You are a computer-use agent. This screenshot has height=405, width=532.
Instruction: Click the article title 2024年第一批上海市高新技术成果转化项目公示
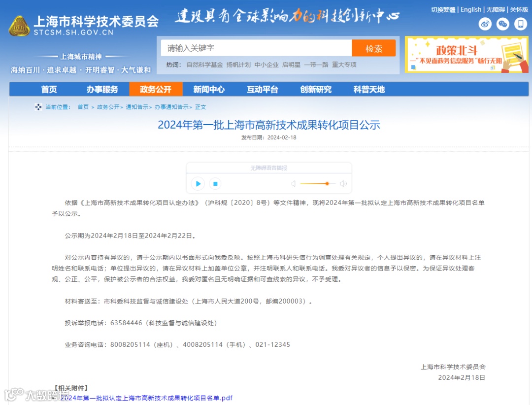click(x=269, y=125)
